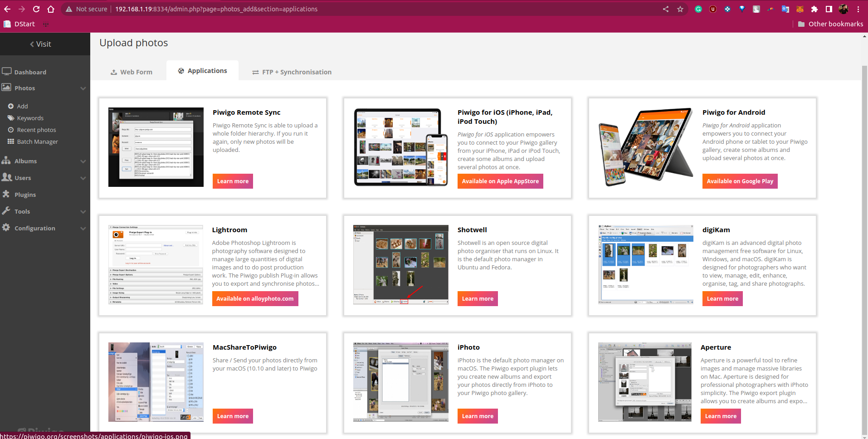Reload the page with refresh icon
Image resolution: width=868 pixels, height=439 pixels.
point(36,9)
